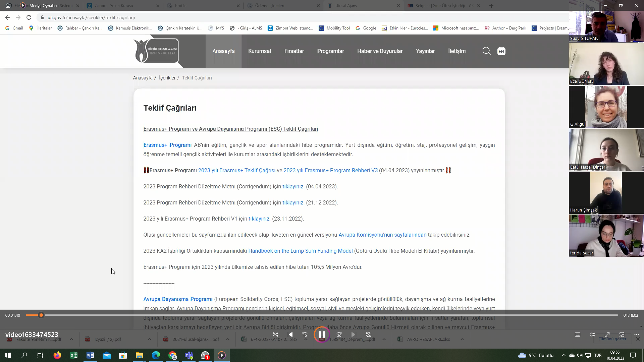Image resolution: width=644 pixels, height=362 pixels.
Task: Go back in the browser
Action: pos(7,17)
